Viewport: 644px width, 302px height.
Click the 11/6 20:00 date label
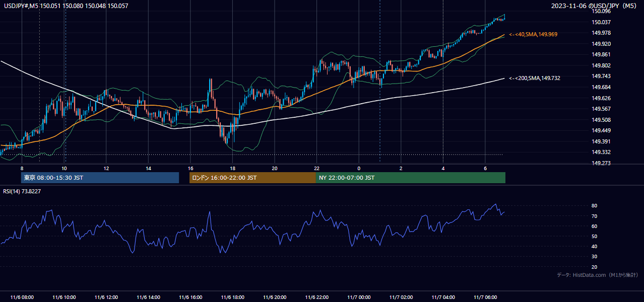pos(275,297)
